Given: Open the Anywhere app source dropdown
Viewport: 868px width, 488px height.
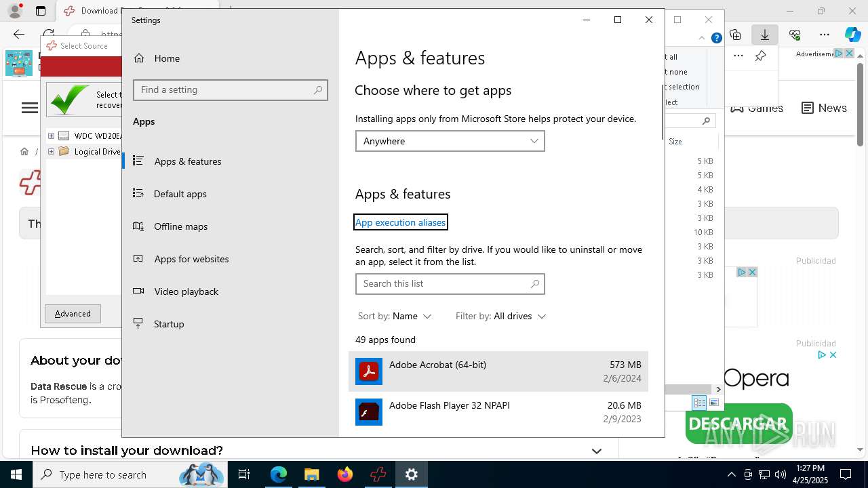Looking at the screenshot, I should pos(450,141).
